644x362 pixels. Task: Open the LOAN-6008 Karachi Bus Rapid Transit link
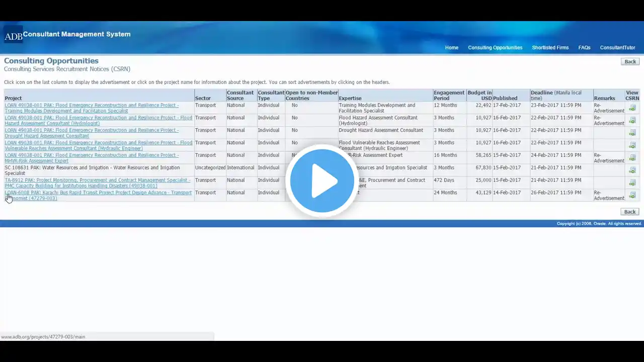pyautogui.click(x=98, y=195)
